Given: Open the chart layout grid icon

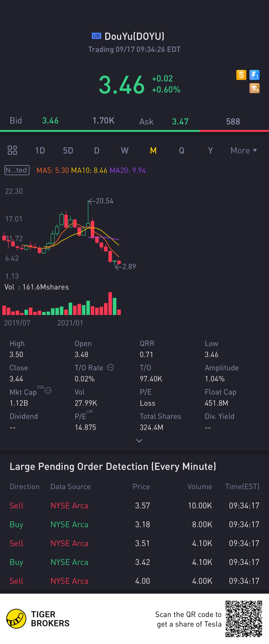Looking at the screenshot, I should point(12,150).
